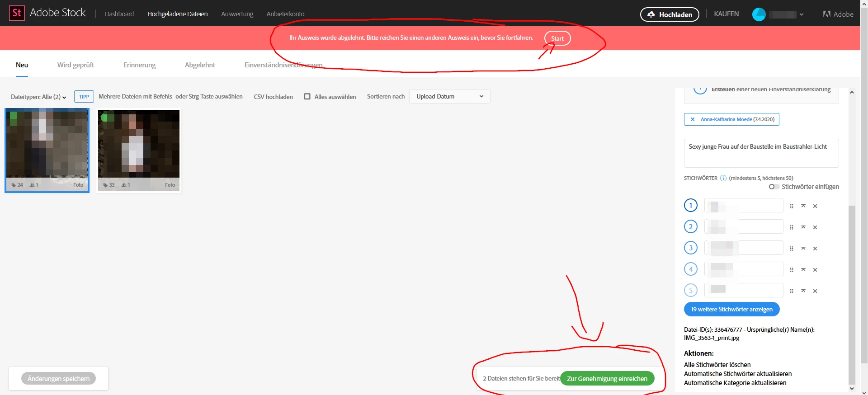
Task: Toggle the Stichwörter einfügen switch
Action: click(774, 187)
